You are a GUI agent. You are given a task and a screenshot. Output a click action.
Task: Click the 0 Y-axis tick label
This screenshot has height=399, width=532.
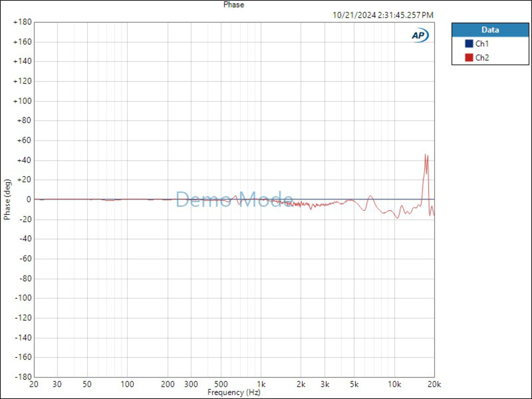click(29, 199)
